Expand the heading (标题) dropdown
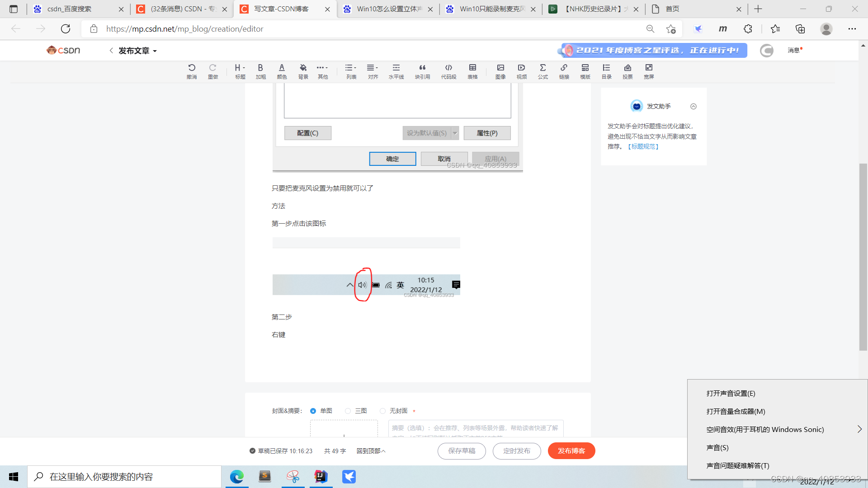Image resolution: width=868 pixels, height=488 pixels. [x=240, y=71]
